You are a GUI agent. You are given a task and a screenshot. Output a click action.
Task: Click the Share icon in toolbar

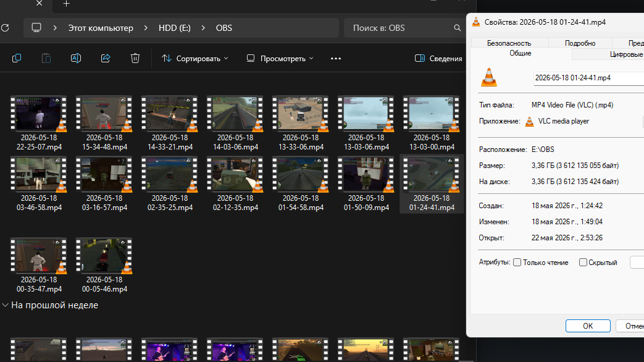click(106, 58)
